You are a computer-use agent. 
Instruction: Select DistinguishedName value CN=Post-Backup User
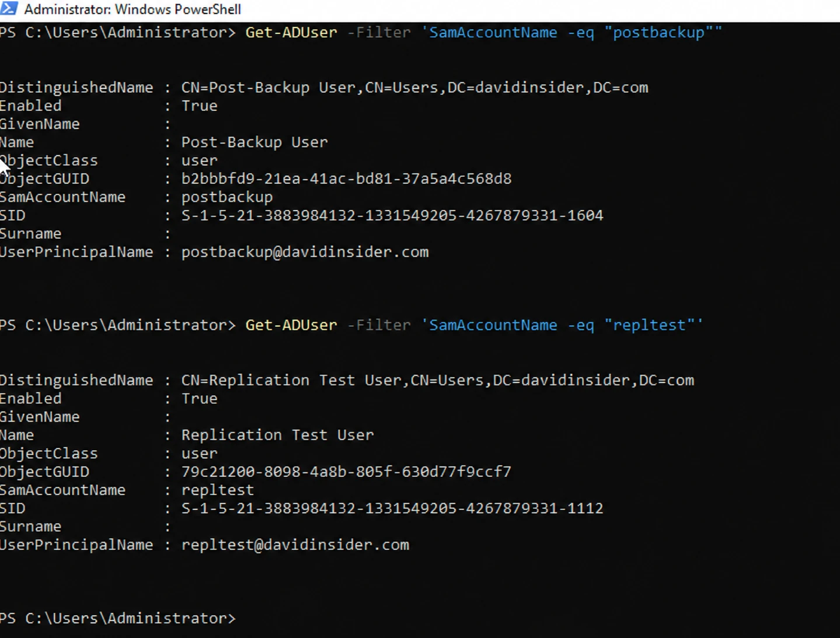[x=414, y=88]
